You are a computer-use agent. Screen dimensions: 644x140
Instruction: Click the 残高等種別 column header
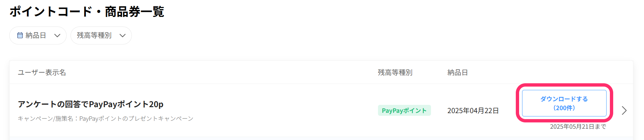[x=395, y=72]
